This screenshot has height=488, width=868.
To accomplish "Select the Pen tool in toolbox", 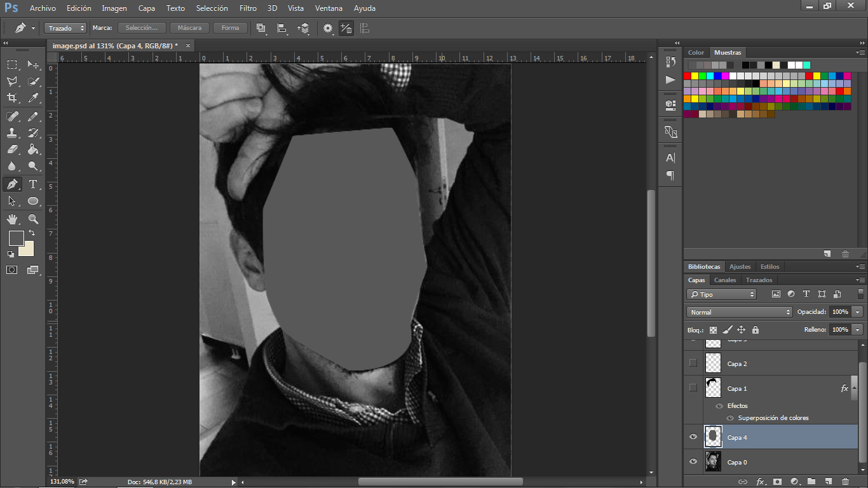I will 12,184.
